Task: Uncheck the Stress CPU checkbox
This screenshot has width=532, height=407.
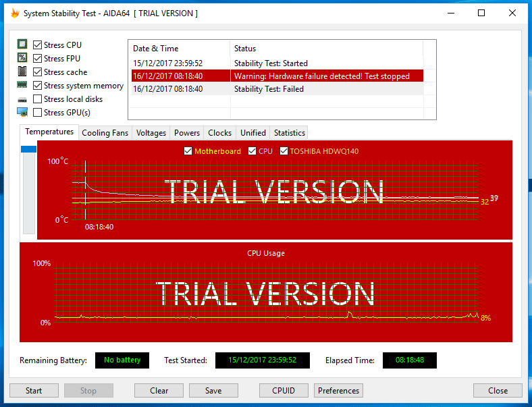Action: point(37,45)
